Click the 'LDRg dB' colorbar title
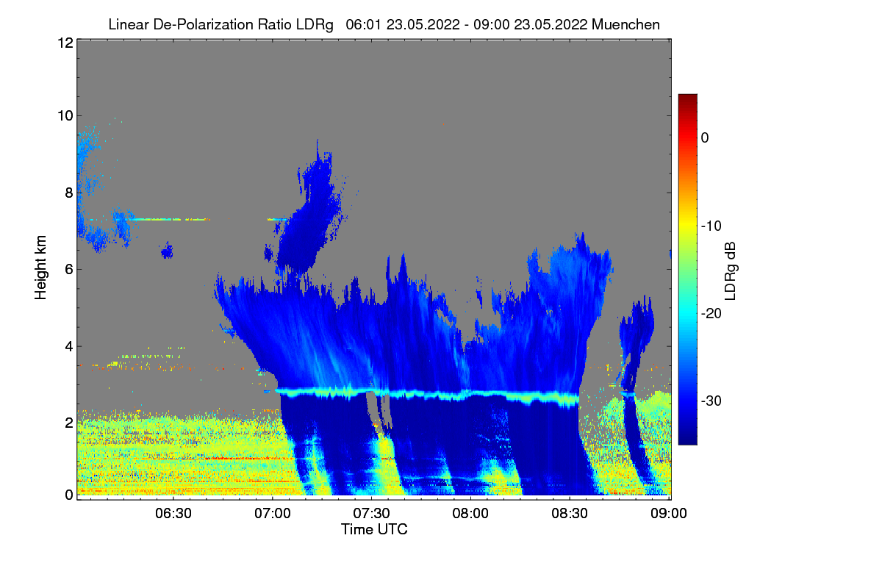882x588 pixels. tap(731, 270)
